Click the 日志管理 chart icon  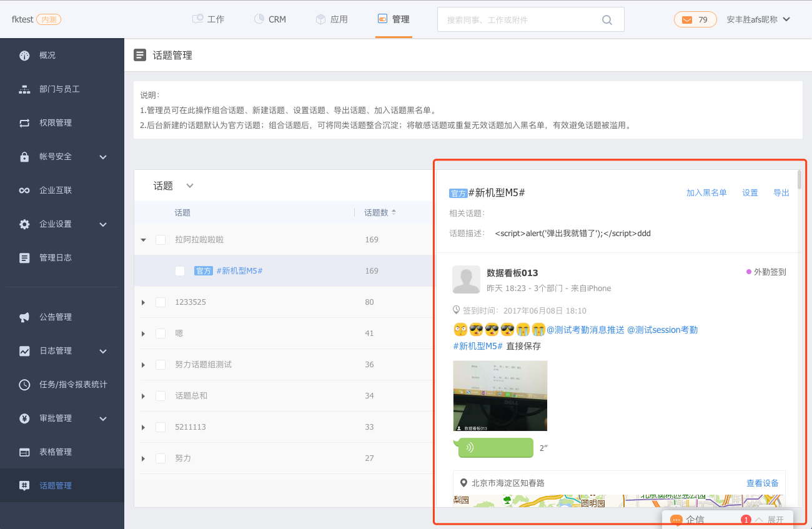coord(24,351)
